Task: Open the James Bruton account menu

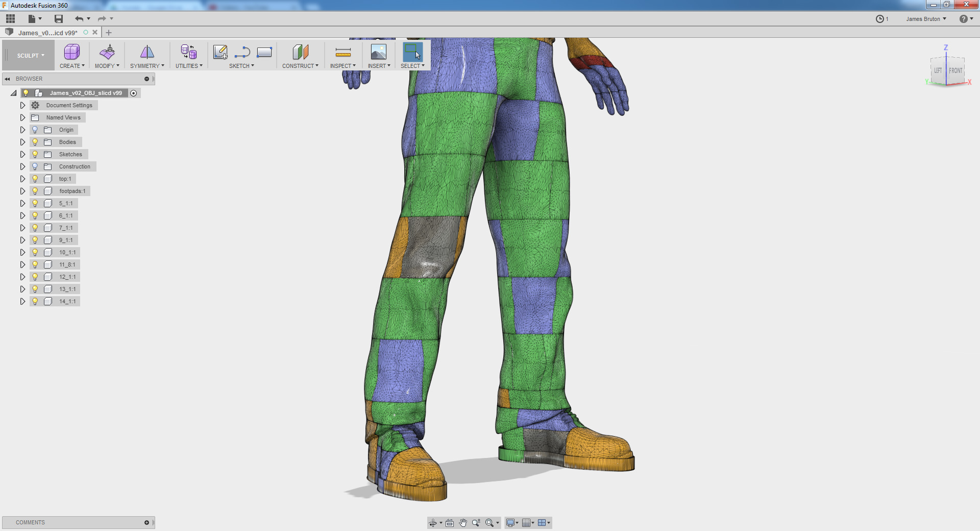Action: (926, 19)
